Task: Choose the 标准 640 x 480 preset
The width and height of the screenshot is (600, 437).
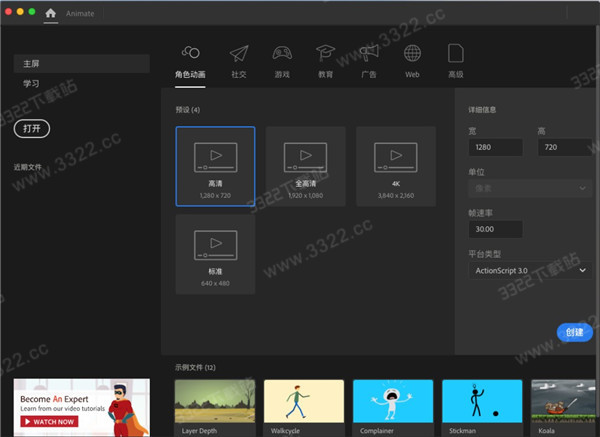Action: pyautogui.click(x=215, y=254)
